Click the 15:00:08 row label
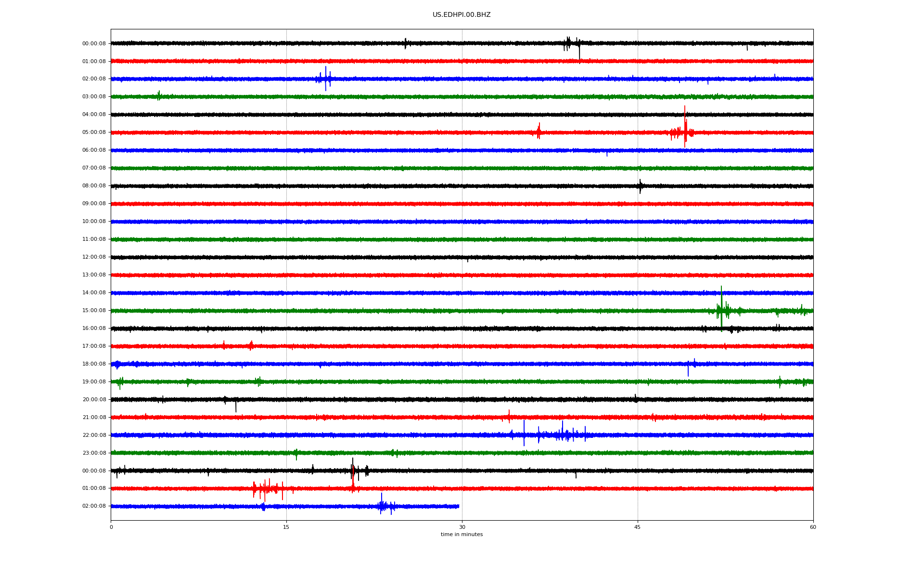 [x=94, y=311]
